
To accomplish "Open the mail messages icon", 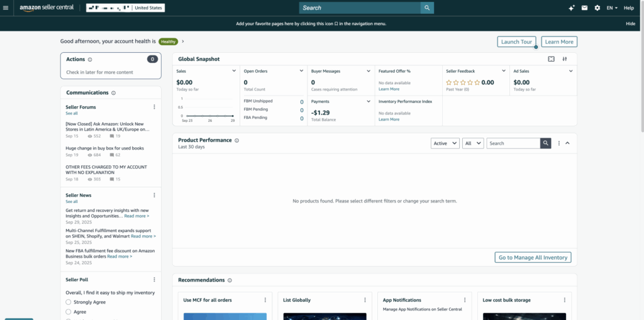I will point(584,8).
